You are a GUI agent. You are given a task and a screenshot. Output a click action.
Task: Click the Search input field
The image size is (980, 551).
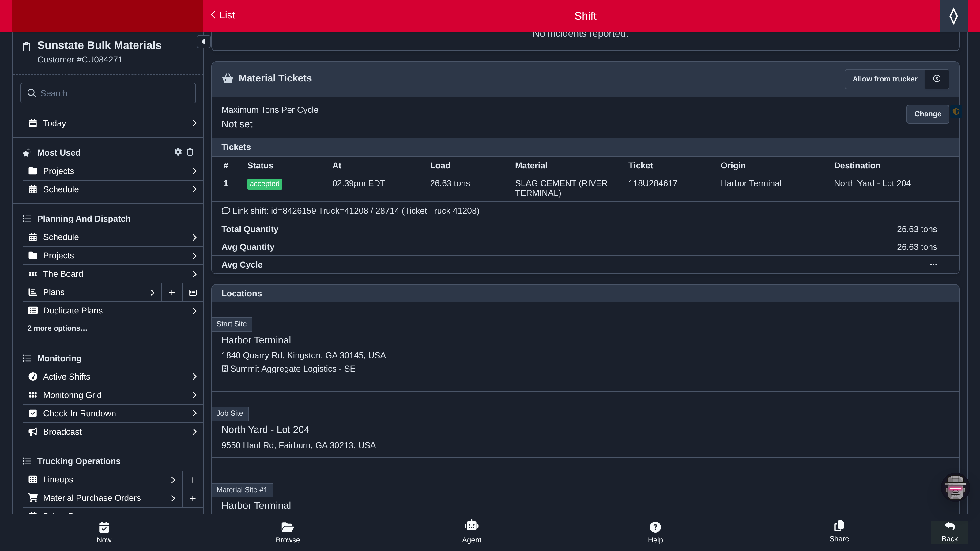[108, 93]
